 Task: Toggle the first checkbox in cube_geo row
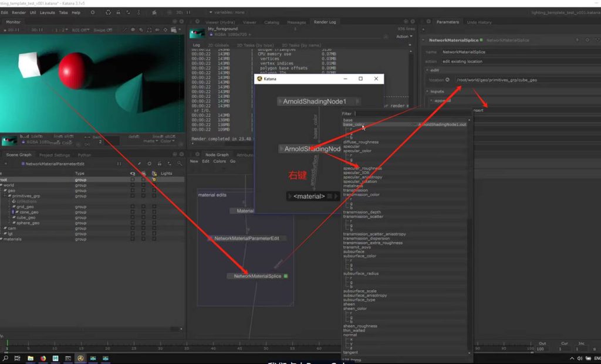132,217
